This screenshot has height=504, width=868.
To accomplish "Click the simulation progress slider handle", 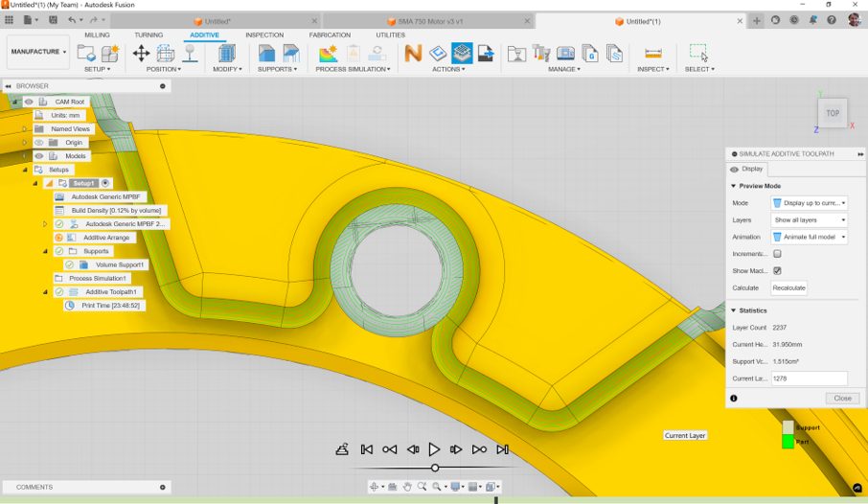I will point(435,468).
